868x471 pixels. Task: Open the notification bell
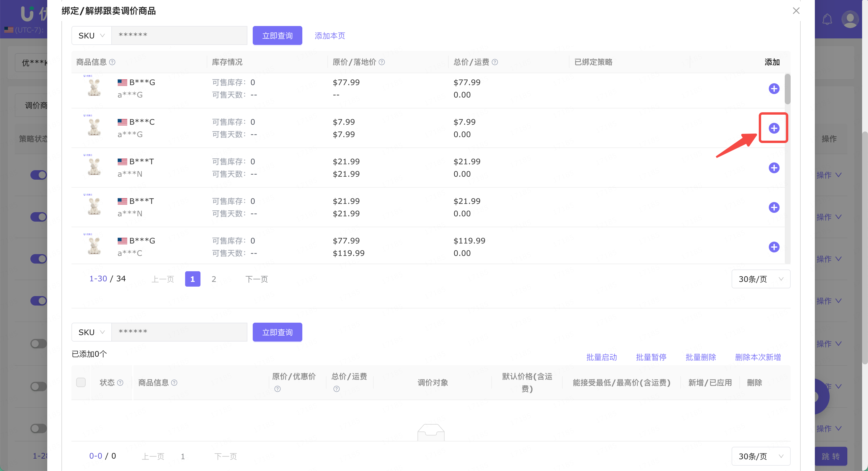click(827, 19)
